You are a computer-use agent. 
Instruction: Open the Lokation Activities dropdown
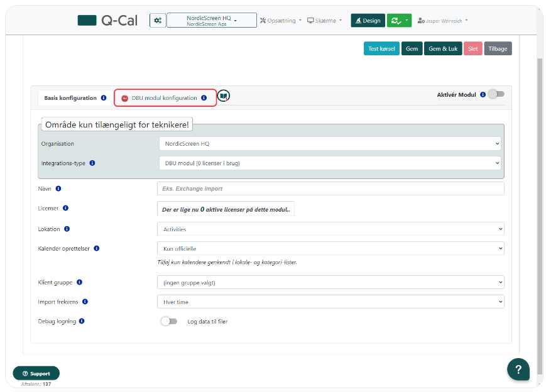click(330, 229)
